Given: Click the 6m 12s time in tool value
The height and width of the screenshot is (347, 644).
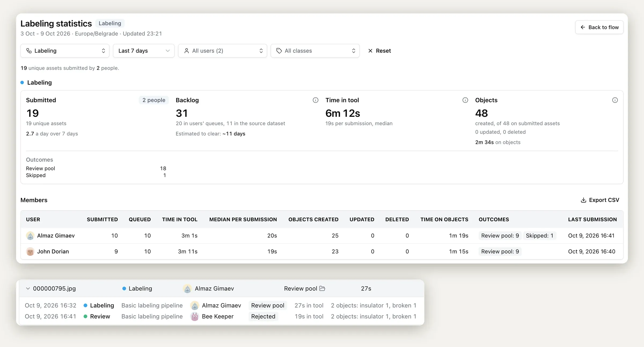Looking at the screenshot, I should point(343,113).
